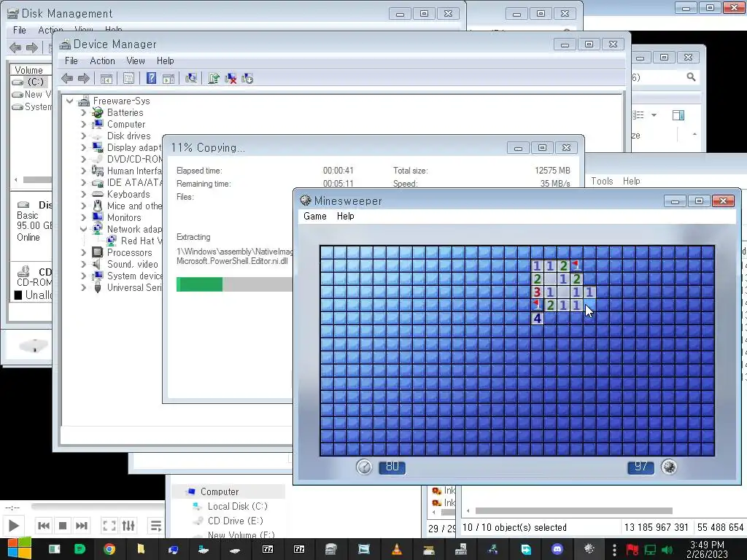Click the flag on top row of Minesweeper

[576, 265]
